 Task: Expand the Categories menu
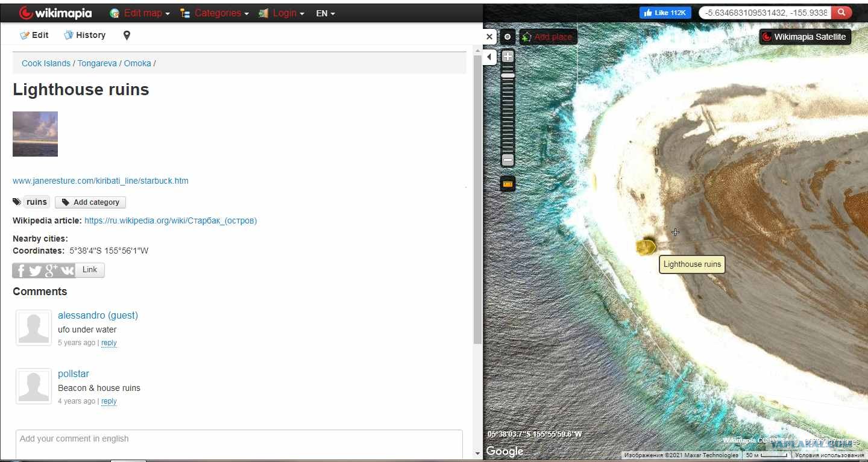point(214,13)
